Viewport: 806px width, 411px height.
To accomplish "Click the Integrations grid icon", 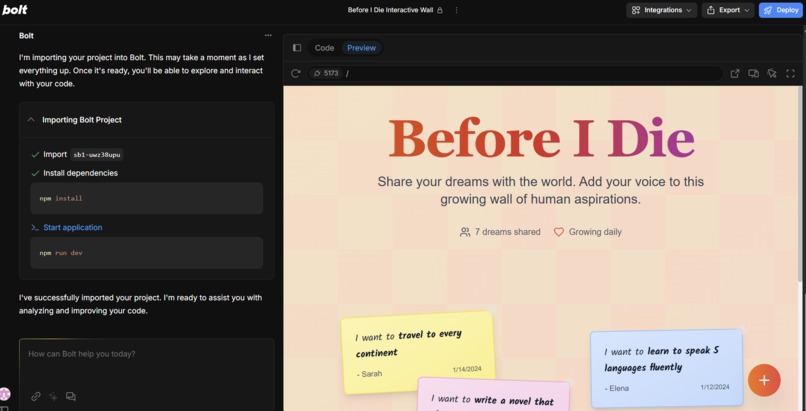I will (636, 10).
